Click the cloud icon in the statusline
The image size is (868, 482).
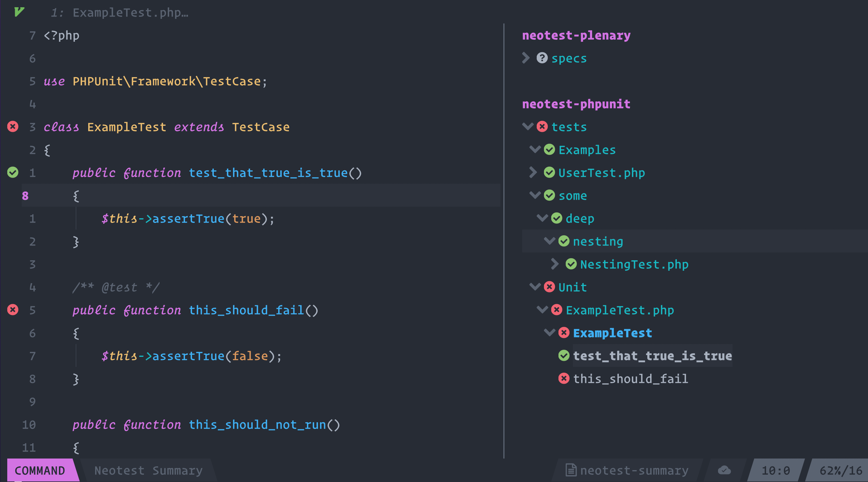(x=724, y=470)
